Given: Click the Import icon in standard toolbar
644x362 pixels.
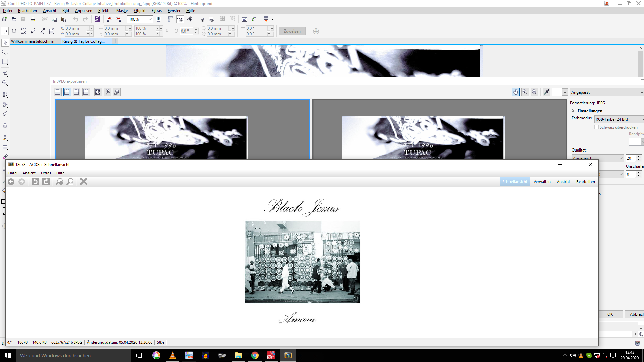Looking at the screenshot, I should [109, 19].
